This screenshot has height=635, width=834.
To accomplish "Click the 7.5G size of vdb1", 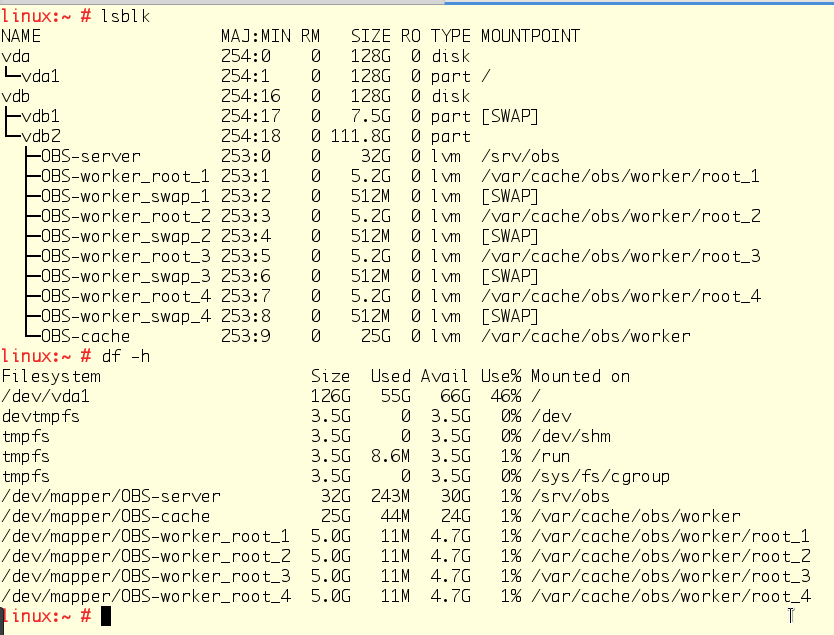I will 371,116.
